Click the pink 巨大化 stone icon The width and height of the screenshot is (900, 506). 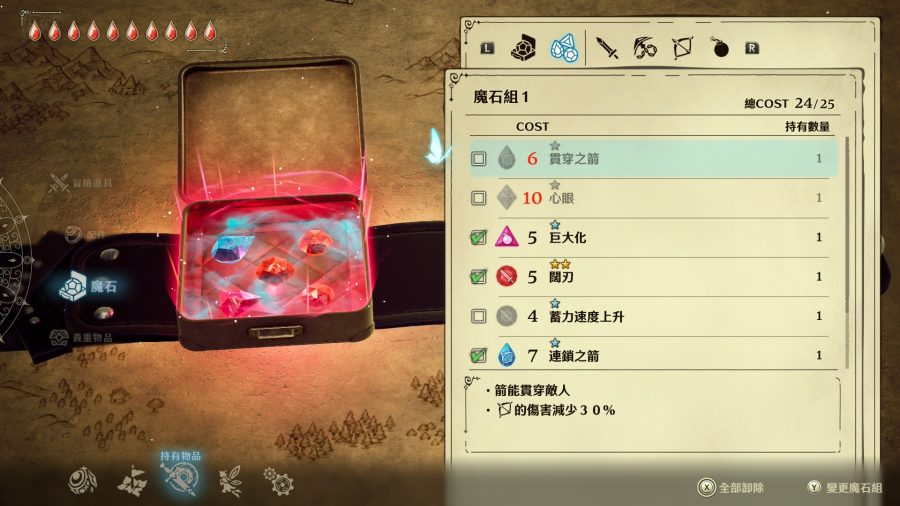click(x=506, y=237)
